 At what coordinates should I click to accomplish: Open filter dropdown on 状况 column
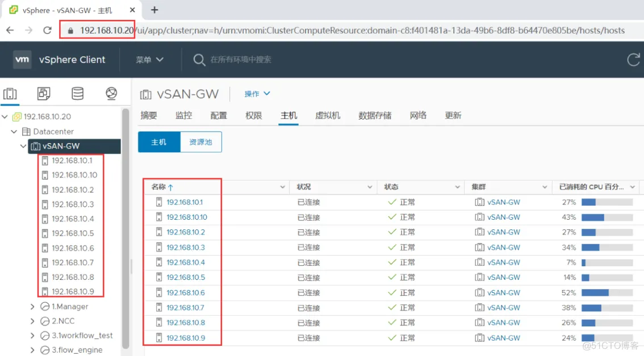(x=370, y=187)
